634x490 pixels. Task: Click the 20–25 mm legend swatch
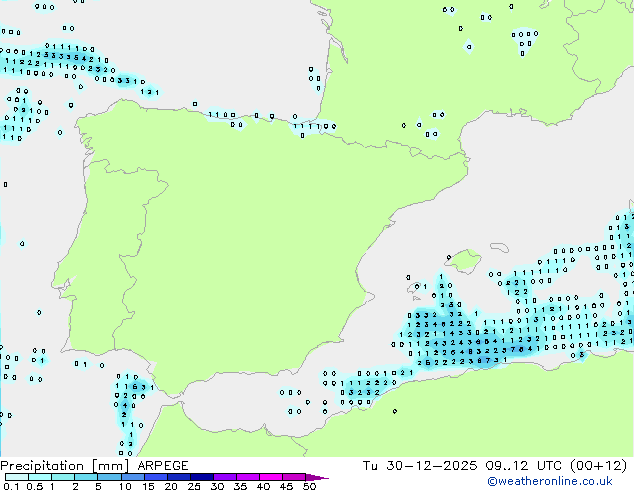[178, 477]
